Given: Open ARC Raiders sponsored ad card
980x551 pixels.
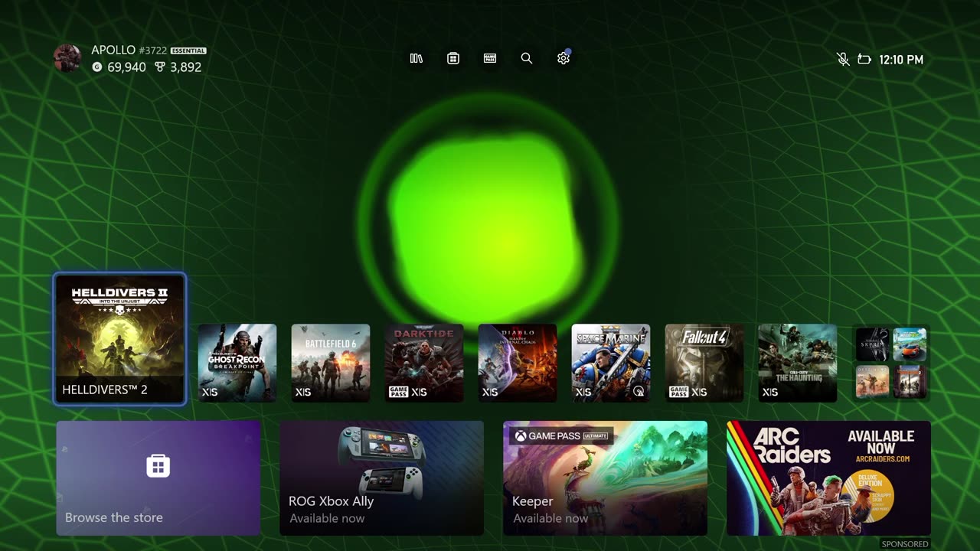Looking at the screenshot, I should point(829,478).
